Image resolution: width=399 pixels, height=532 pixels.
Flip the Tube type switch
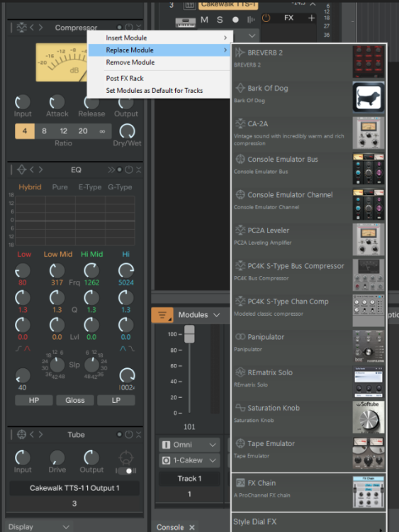click(x=126, y=470)
